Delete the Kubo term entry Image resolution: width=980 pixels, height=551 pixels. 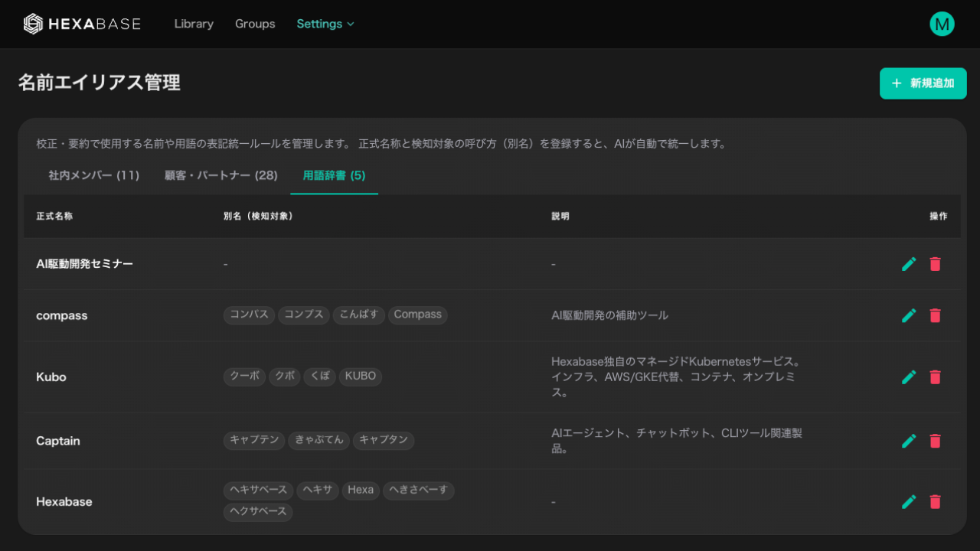[x=935, y=377]
